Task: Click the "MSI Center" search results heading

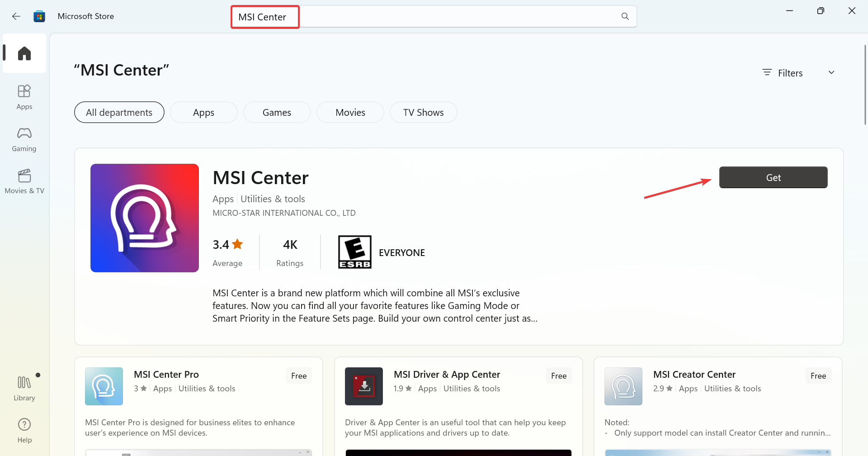Action: [122, 70]
